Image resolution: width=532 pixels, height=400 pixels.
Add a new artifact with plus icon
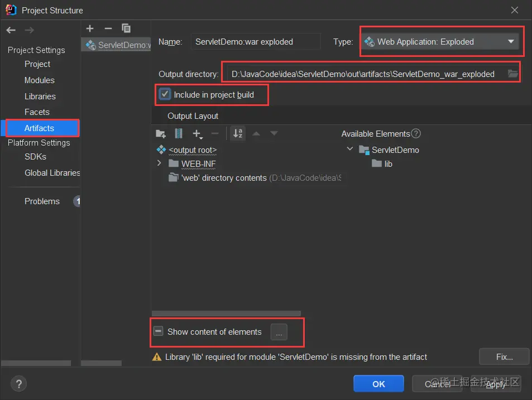click(x=90, y=28)
